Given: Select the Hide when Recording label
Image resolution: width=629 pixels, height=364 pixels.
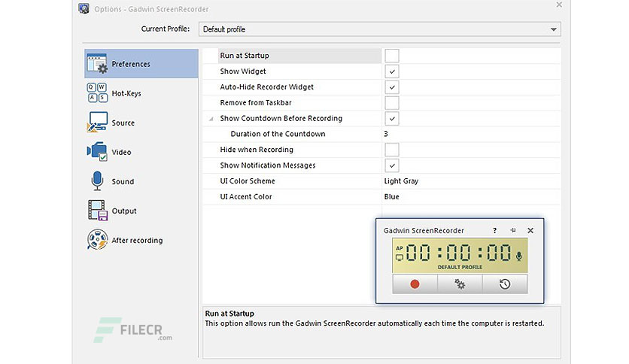Looking at the screenshot, I should pyautogui.click(x=257, y=150).
